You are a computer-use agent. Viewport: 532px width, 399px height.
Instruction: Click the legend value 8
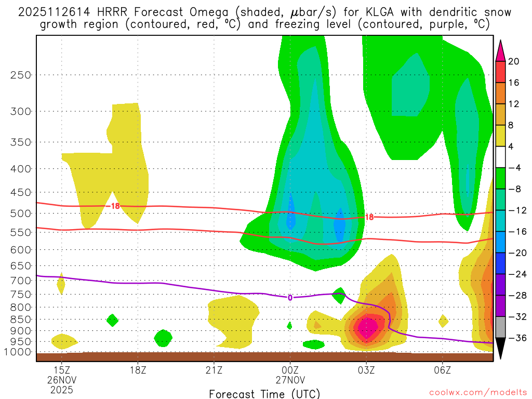tap(511, 125)
